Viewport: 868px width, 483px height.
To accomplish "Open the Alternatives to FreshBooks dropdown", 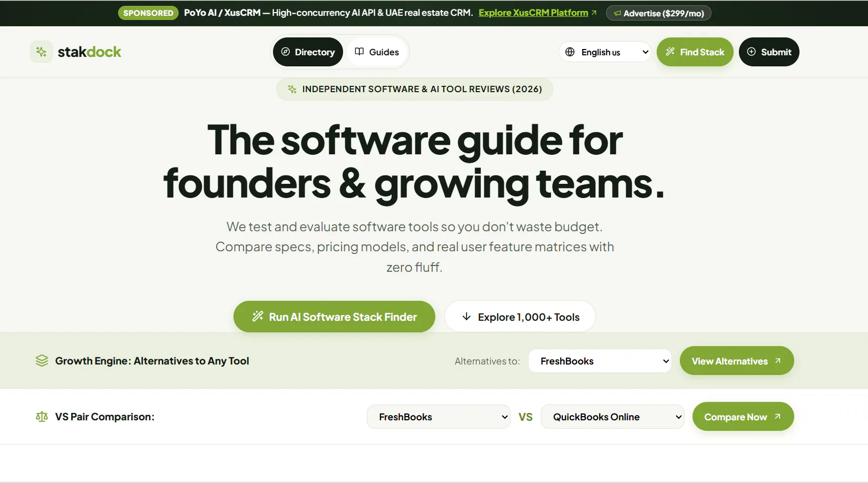I will (x=600, y=361).
